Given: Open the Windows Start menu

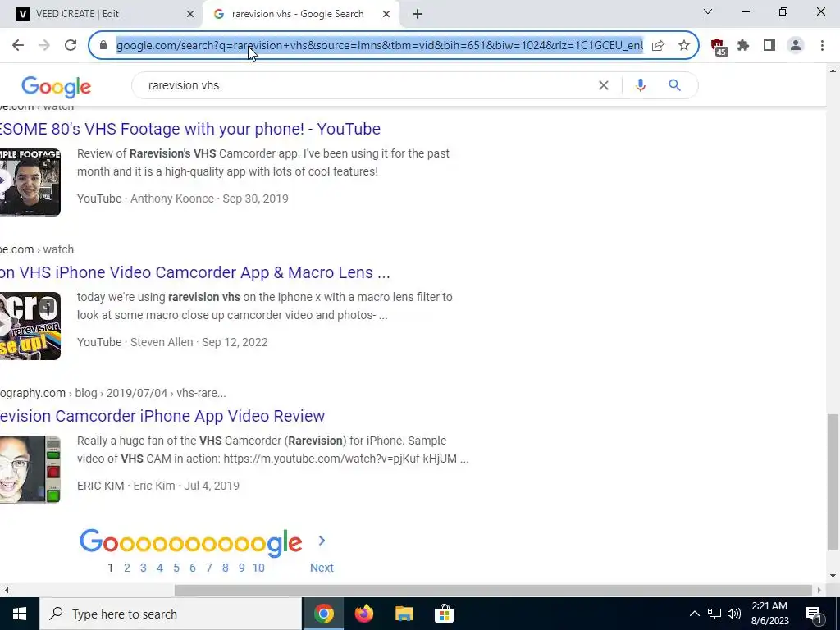Looking at the screenshot, I should [20, 614].
